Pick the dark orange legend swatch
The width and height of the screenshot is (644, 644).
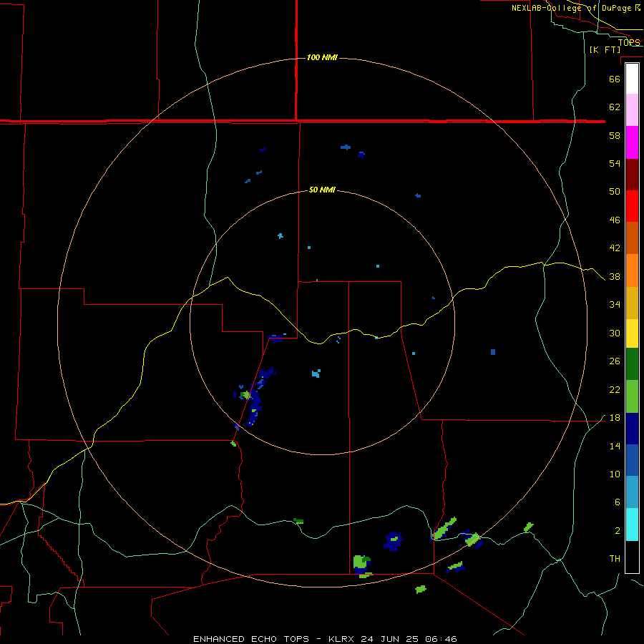tap(632, 238)
